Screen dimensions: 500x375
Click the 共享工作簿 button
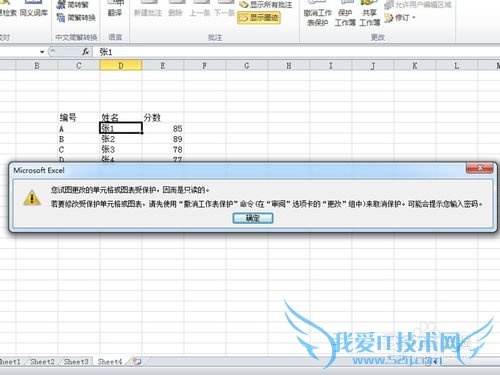(369, 15)
